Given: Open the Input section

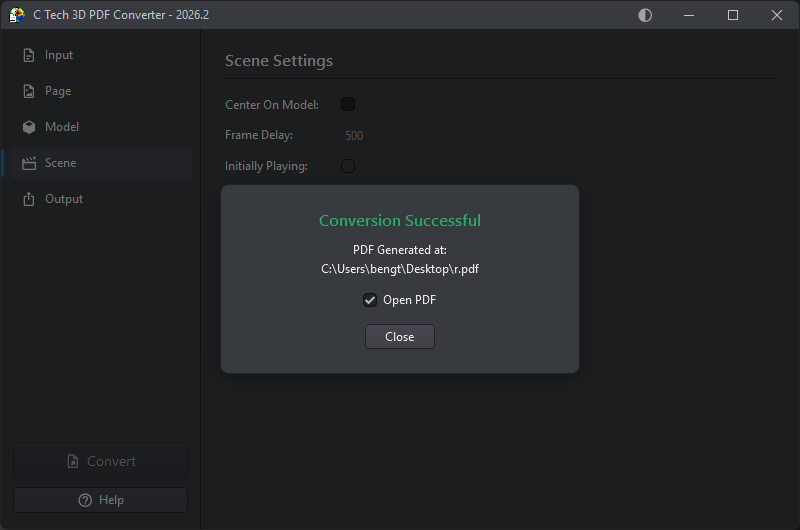Looking at the screenshot, I should click(x=101, y=55).
